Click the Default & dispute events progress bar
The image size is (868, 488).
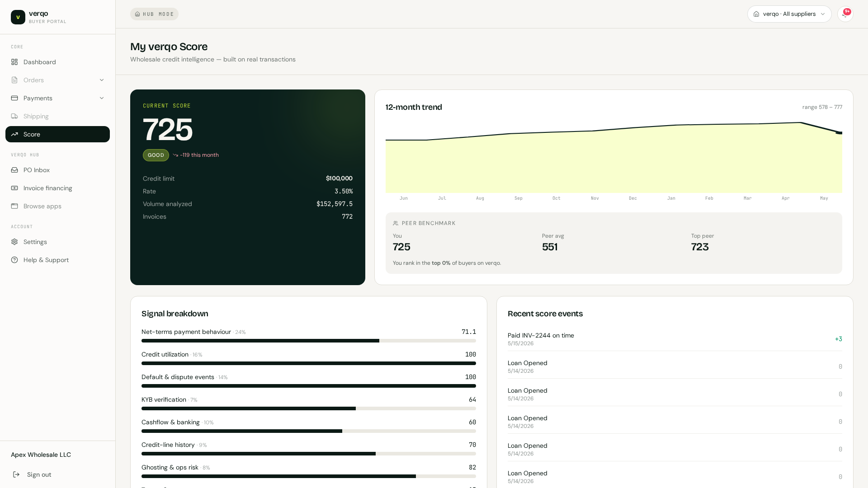click(x=309, y=386)
